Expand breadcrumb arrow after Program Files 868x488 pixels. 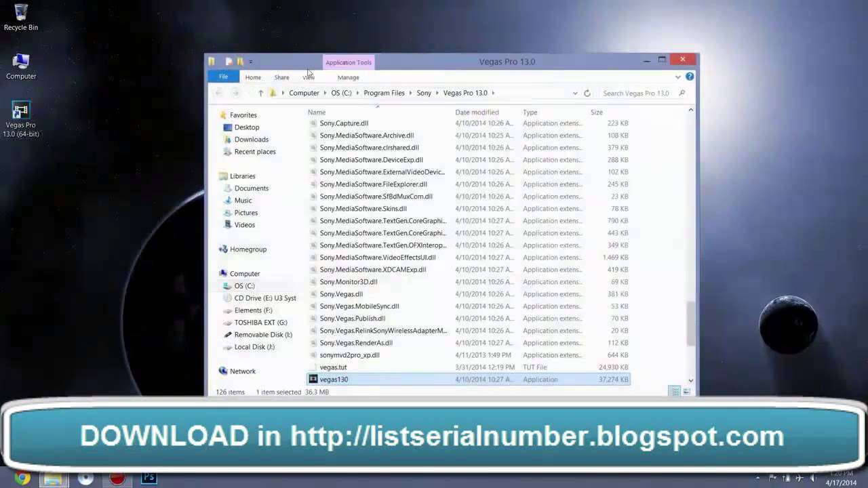tap(410, 93)
